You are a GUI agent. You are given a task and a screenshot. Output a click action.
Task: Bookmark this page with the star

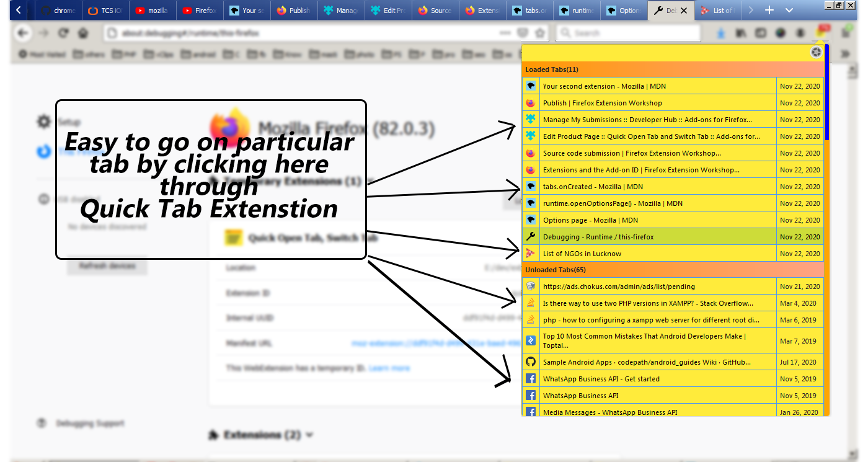(540, 33)
